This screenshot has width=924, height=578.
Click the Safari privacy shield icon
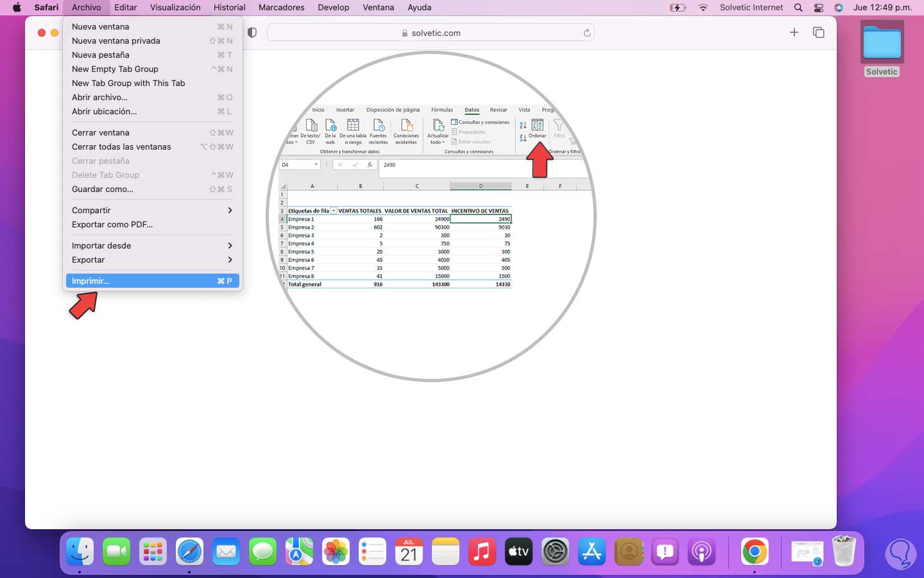pos(252,33)
